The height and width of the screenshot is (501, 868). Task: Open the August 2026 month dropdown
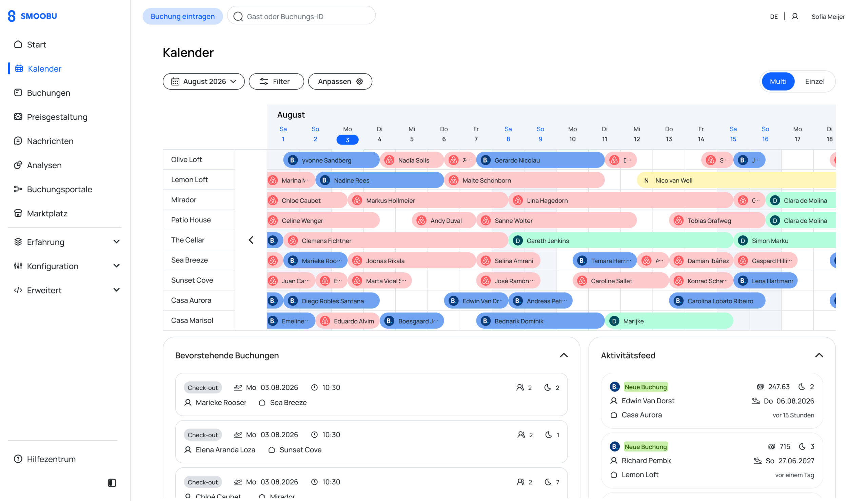[x=203, y=81]
